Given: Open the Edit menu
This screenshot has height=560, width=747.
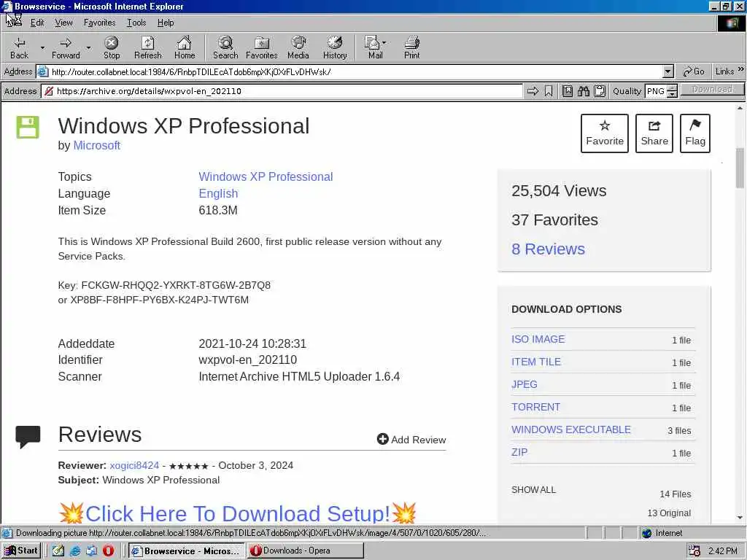Looking at the screenshot, I should point(37,23).
